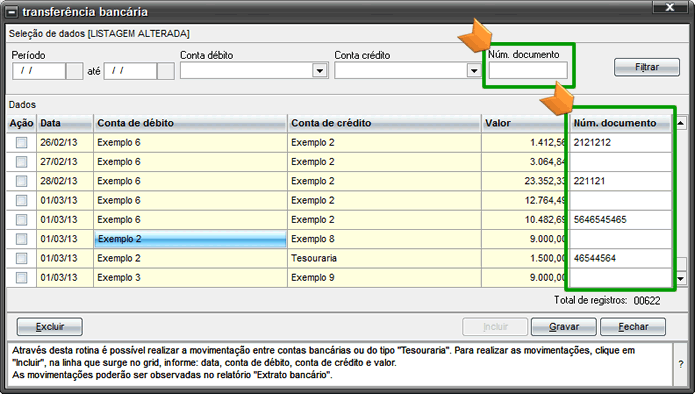Select the value cell 3.064,84
This screenshot has width=695, height=394.
pos(524,162)
